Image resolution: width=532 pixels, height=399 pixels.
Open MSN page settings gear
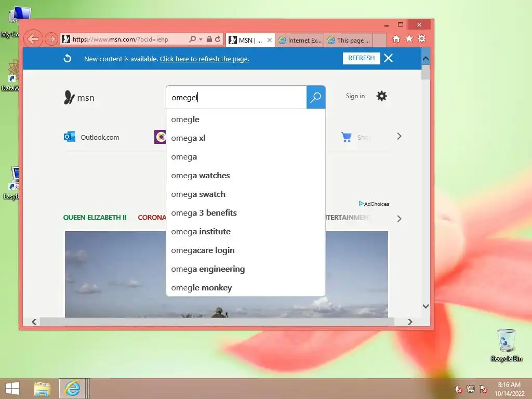382,96
